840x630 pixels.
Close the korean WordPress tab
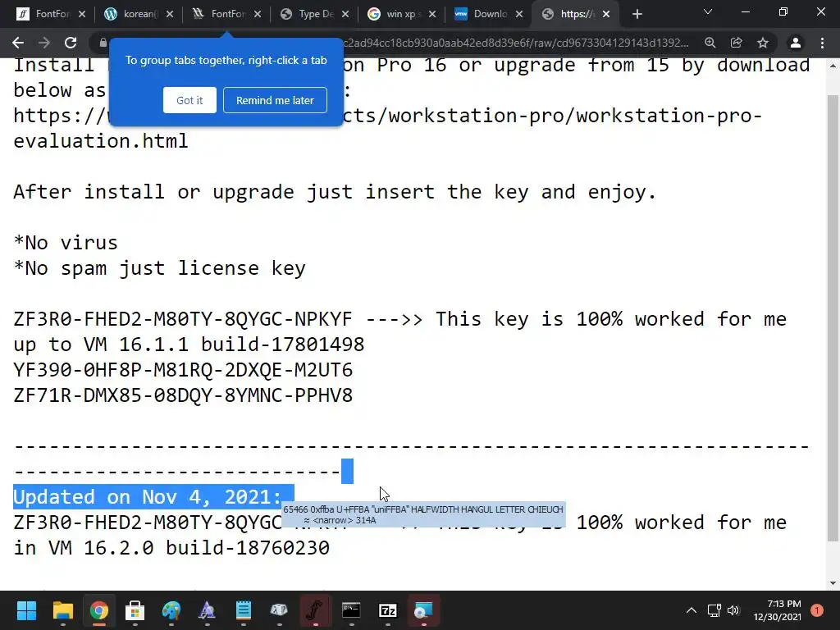click(170, 15)
